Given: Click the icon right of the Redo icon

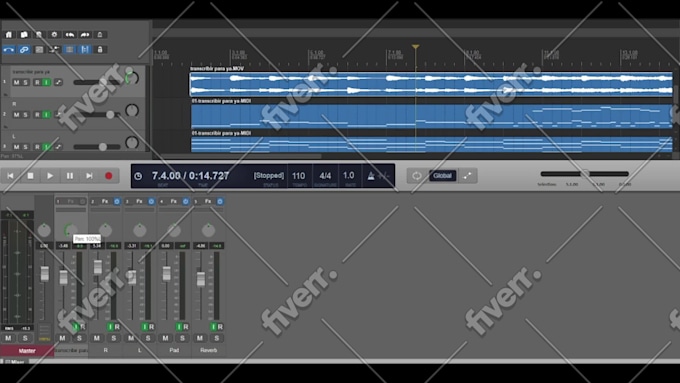Looking at the screenshot, I should tap(100, 35).
